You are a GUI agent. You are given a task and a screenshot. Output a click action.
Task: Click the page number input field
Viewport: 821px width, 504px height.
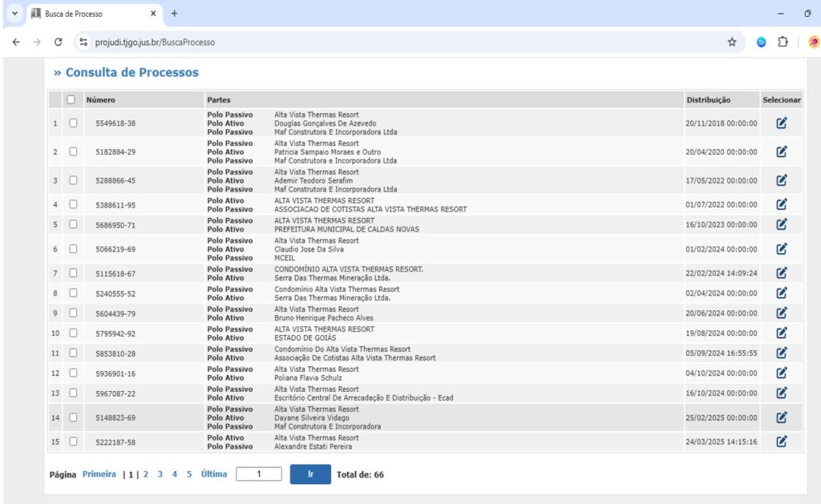tap(259, 474)
